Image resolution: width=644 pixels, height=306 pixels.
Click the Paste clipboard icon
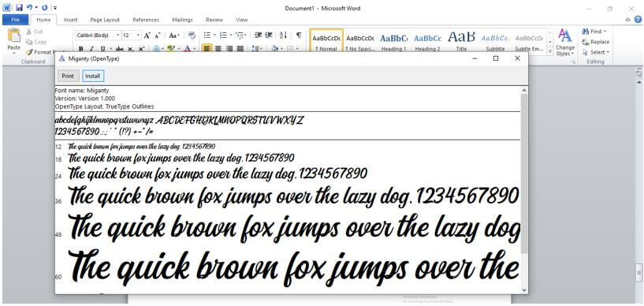[13, 35]
